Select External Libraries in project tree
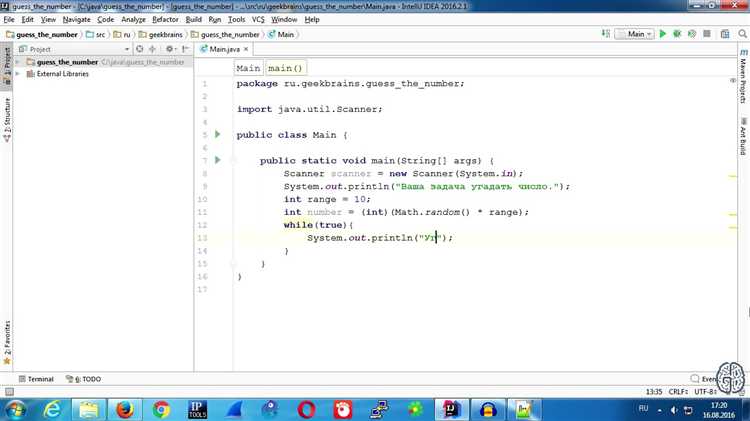 pyautogui.click(x=63, y=74)
